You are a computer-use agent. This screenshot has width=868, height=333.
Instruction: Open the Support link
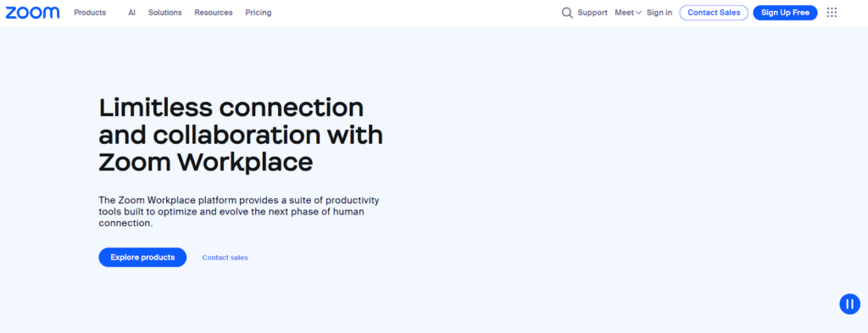tap(593, 13)
